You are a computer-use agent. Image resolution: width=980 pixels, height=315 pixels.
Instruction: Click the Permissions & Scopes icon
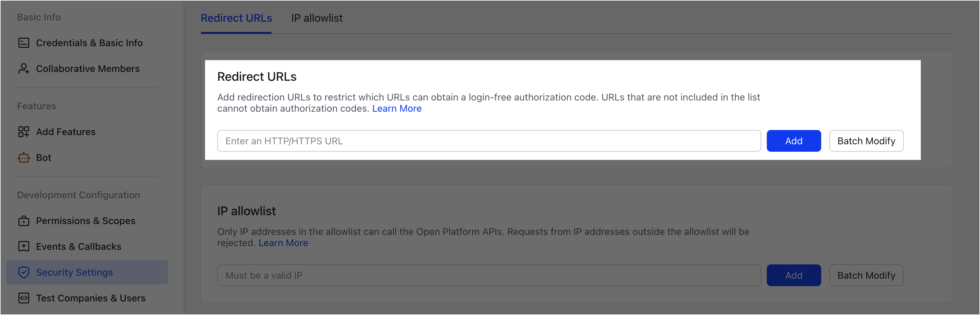23,221
